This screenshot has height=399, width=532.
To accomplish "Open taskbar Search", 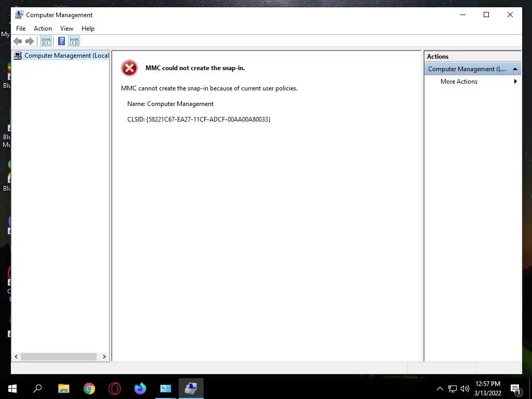I will (x=37, y=389).
